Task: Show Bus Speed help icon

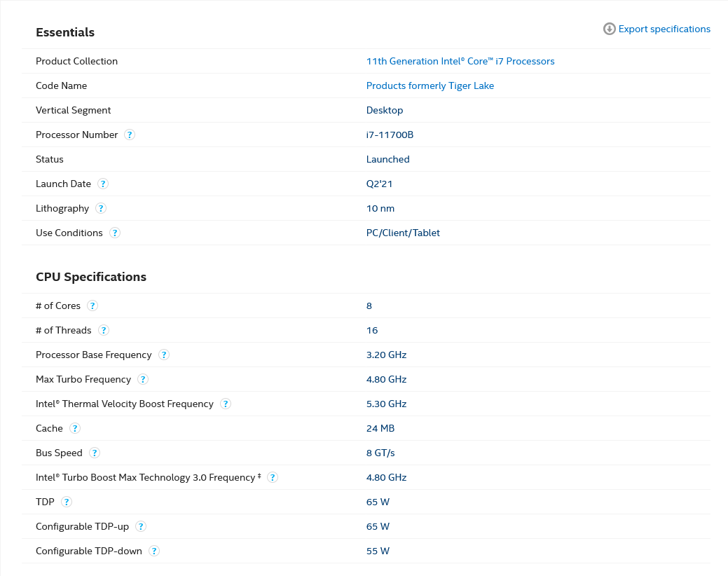Action: (95, 453)
